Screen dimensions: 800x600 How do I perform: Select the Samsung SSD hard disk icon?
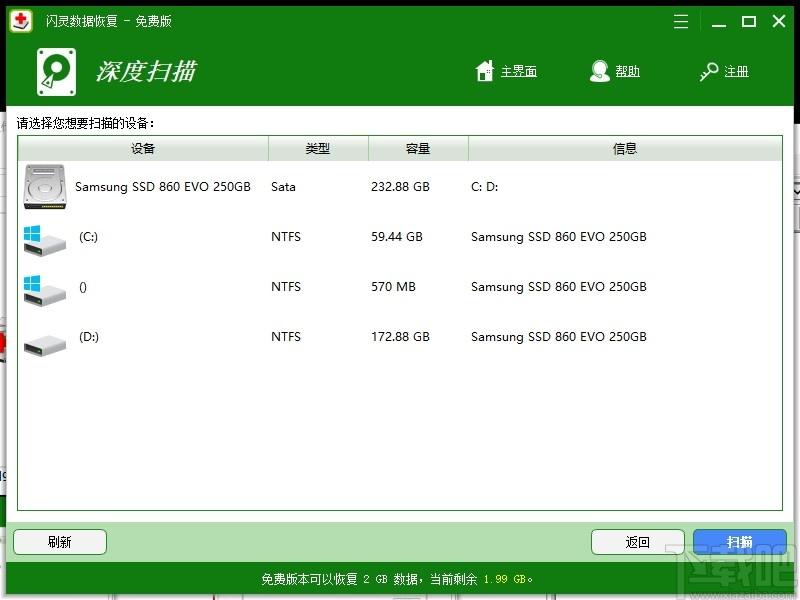click(x=44, y=187)
